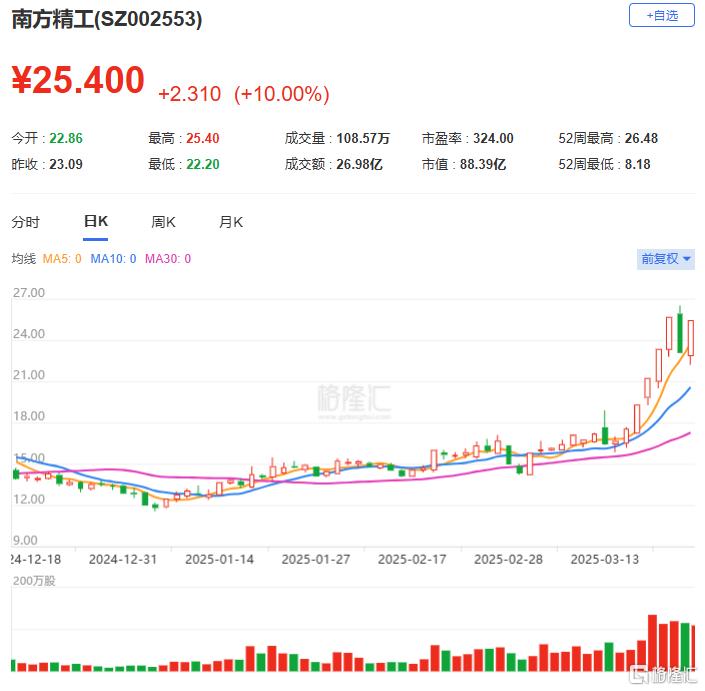Switch to the 分时 intraday tab
The image size is (705, 691).
pyautogui.click(x=26, y=222)
